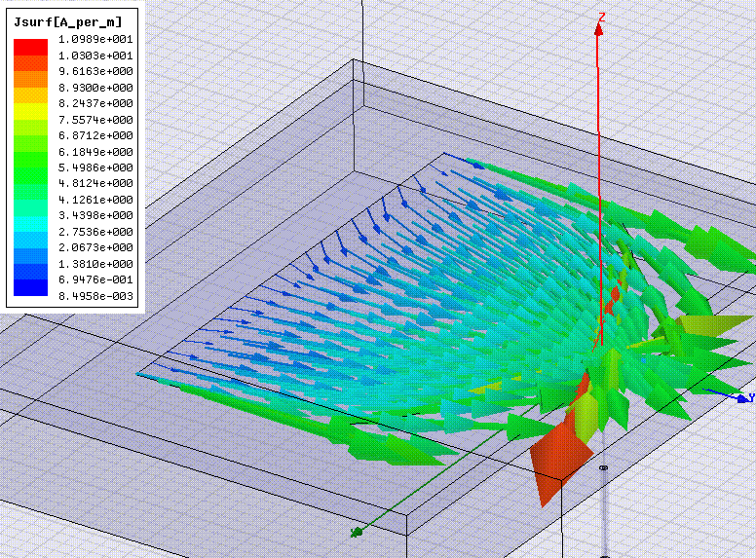Click the legend value 1.3810e+000
This screenshot has height=558, width=756.
(x=95, y=264)
